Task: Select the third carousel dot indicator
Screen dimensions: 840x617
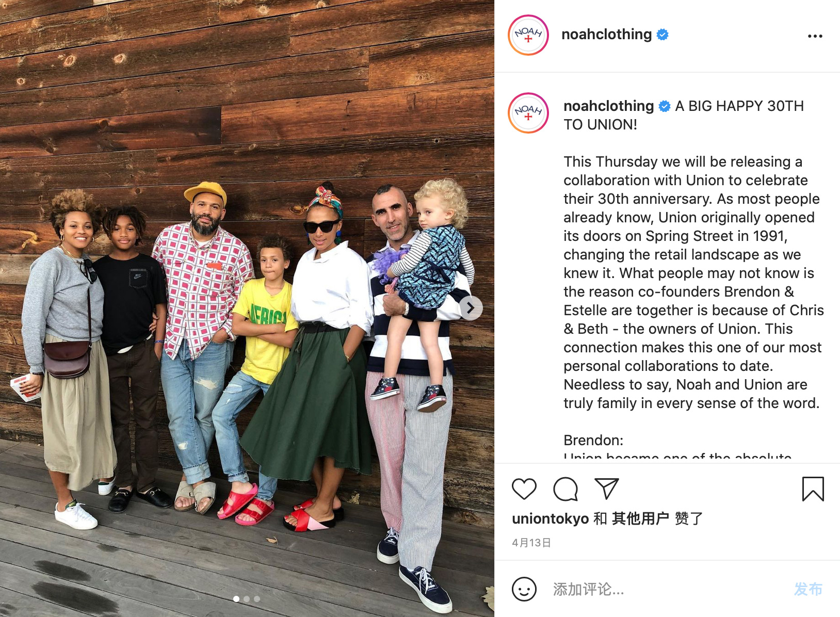Action: point(257,599)
